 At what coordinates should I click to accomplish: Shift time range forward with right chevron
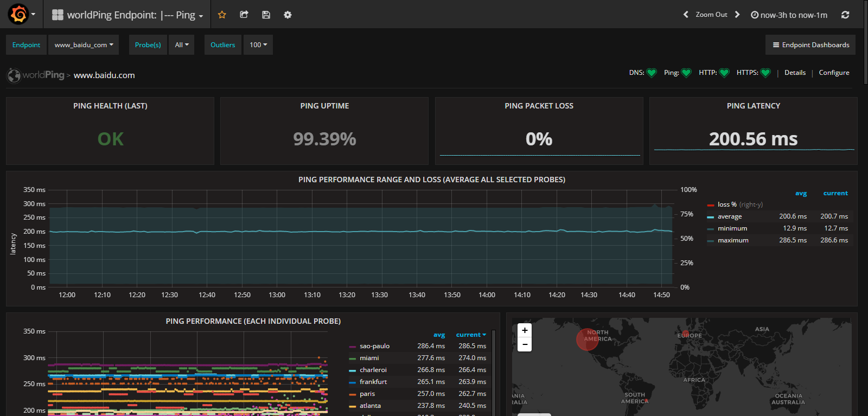click(737, 15)
